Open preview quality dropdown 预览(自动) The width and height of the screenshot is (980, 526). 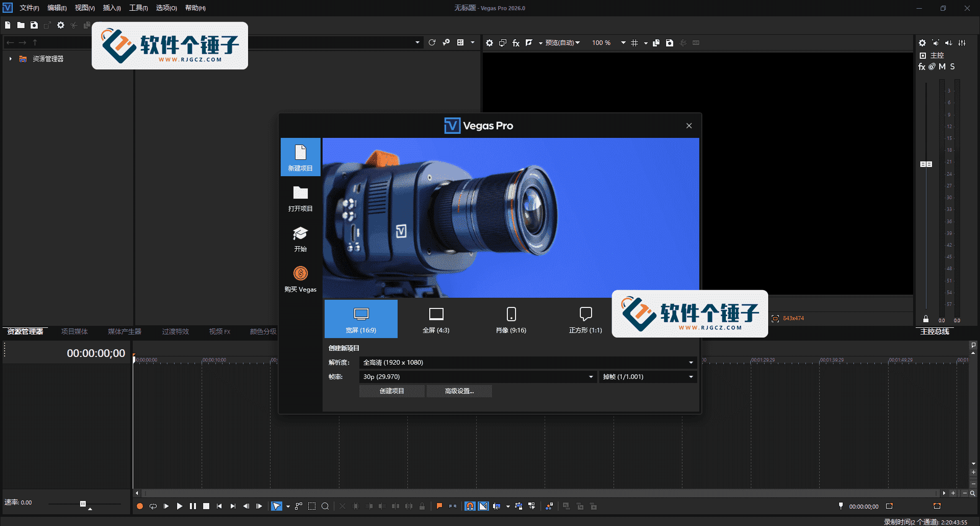562,43
